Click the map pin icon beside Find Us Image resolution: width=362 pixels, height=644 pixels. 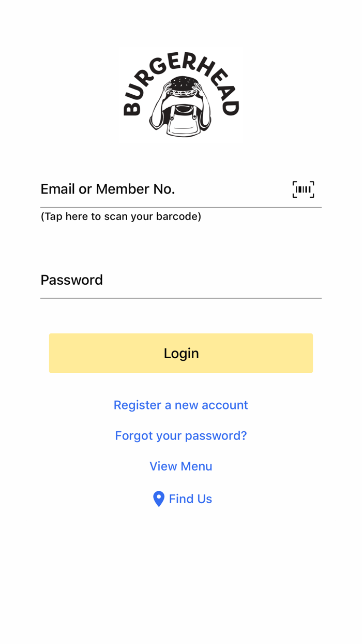point(159,499)
